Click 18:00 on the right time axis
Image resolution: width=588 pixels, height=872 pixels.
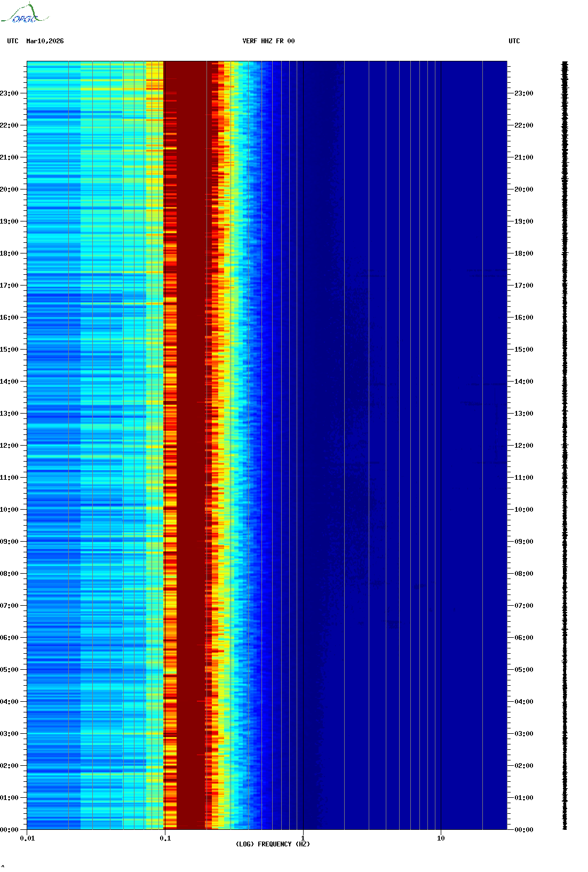[524, 253]
